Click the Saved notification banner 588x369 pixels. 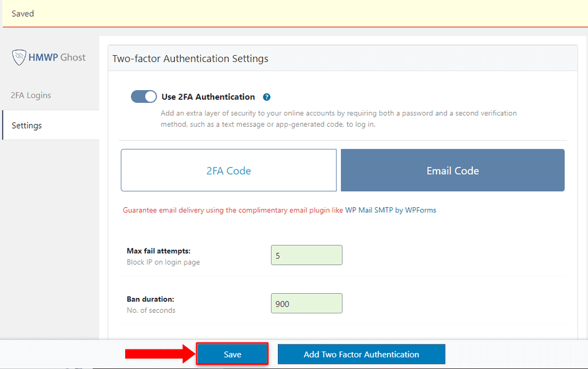(294, 14)
